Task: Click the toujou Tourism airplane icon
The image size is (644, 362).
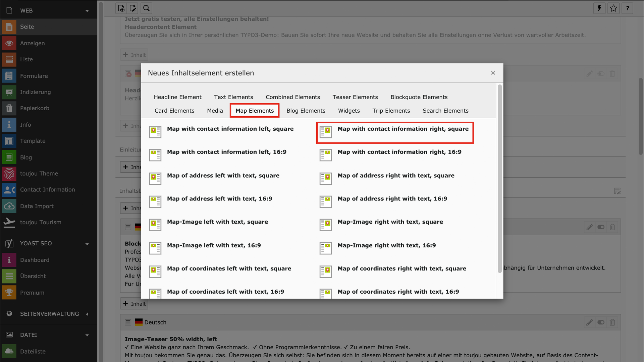Action: pyautogui.click(x=9, y=222)
